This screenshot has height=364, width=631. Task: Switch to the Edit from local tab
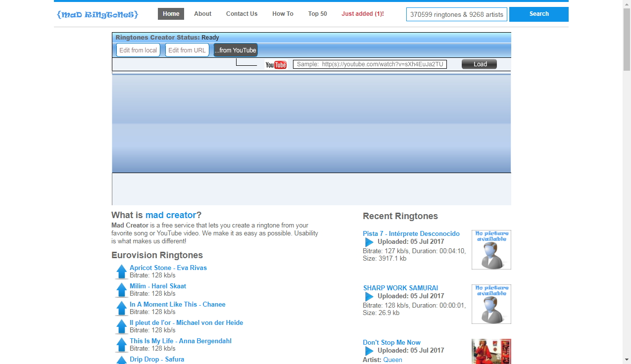(138, 50)
